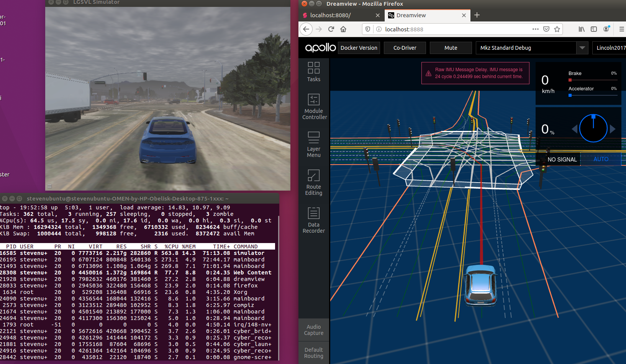Open the Mkz Standard Debug mode dropdown
Viewport: 626px width, 364px height.
point(531,47)
